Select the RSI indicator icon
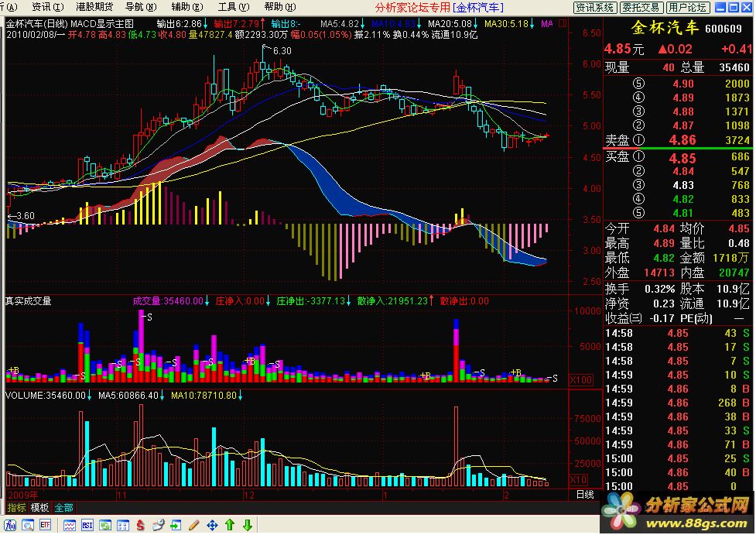756x535 pixels. pyautogui.click(x=87, y=525)
